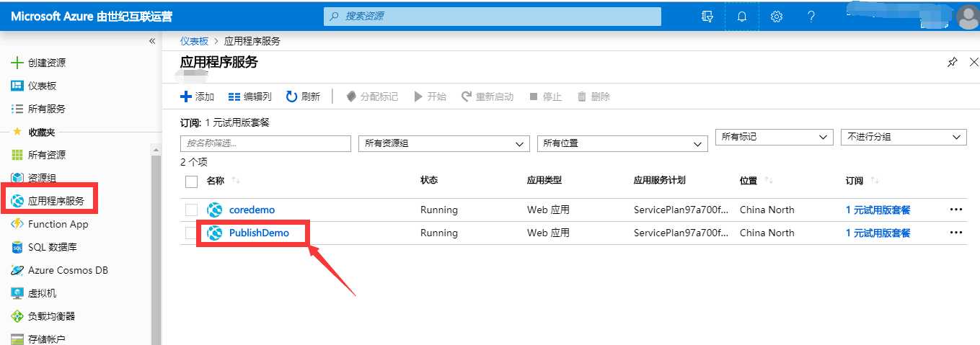Open the coredemo app link

(252, 210)
